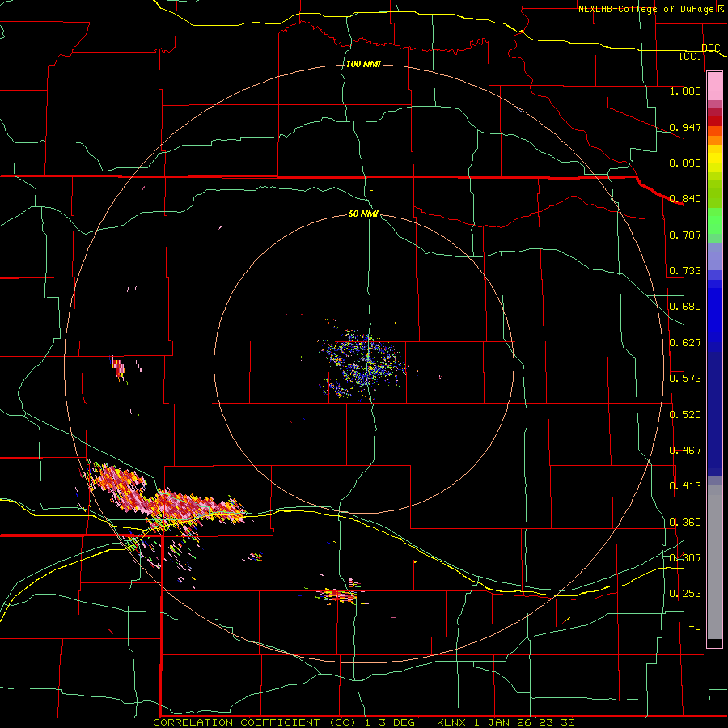The image size is (728, 728).
Task: Click the 1 JAN 26 date text
Action: pyautogui.click(x=502, y=722)
